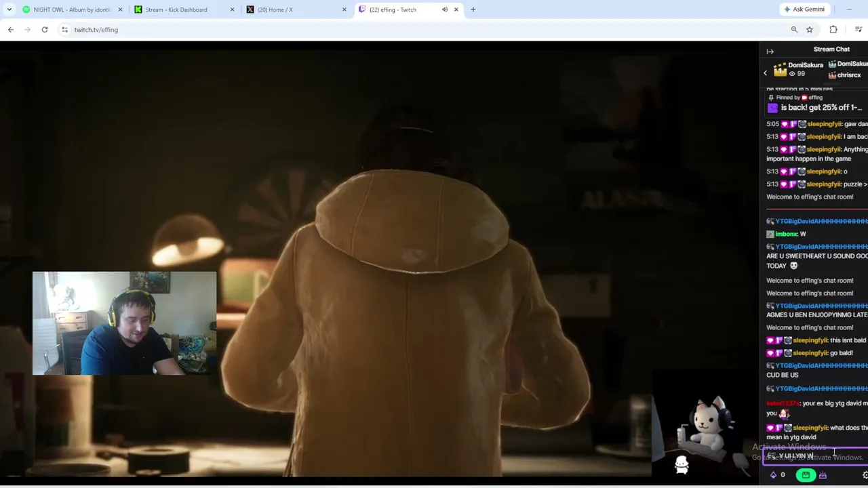Go back to the previous page
Screen dimensions: 868x488
(11, 30)
